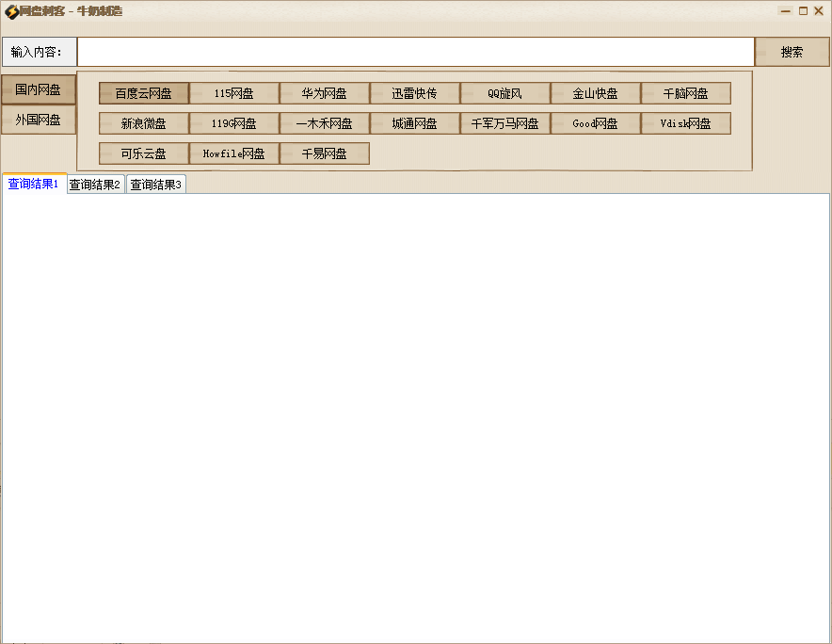Select the 115网盘 source button
This screenshot has height=644, width=832.
click(234, 93)
